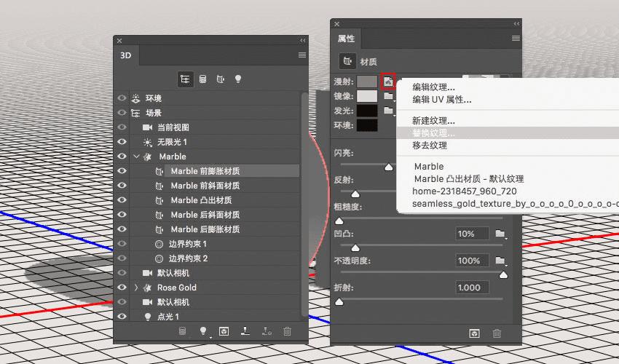Click the 折射 1.000 value field

[x=472, y=288]
